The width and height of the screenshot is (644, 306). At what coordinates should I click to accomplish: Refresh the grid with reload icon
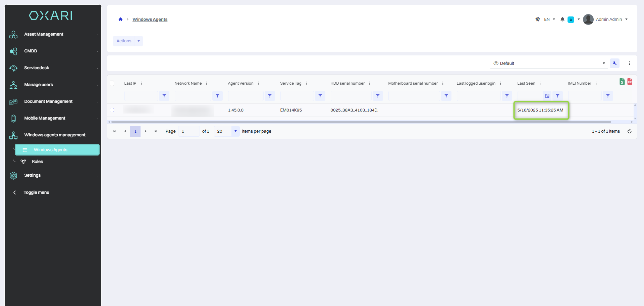click(630, 131)
